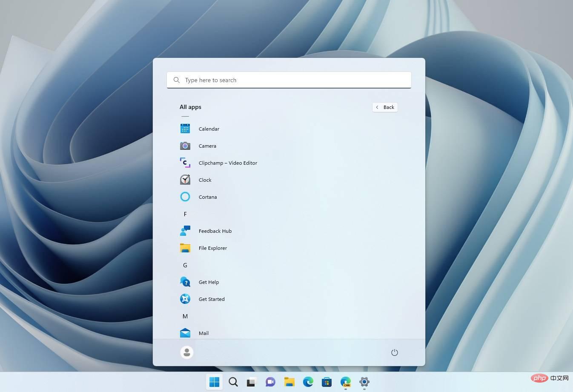
Task: Open the Calendar app
Action: pyautogui.click(x=209, y=129)
